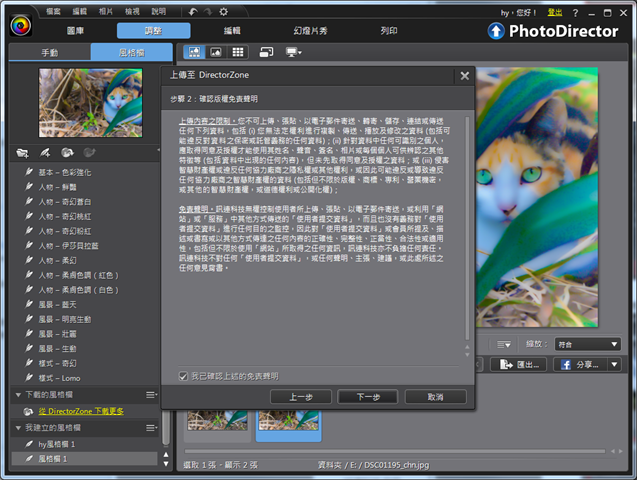
Task: Switch to the 圖庫 module tab
Action: pyautogui.click(x=75, y=31)
